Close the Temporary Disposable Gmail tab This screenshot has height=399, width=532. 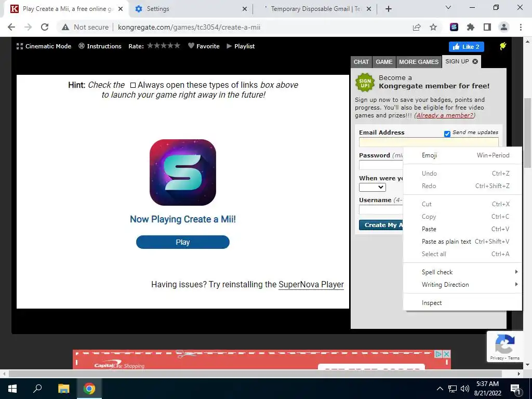coord(369,9)
